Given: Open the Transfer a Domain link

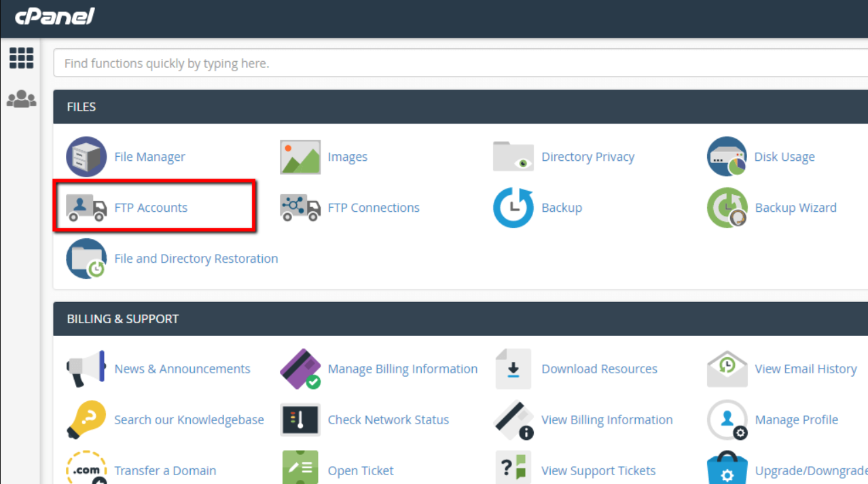Looking at the screenshot, I should click(165, 471).
